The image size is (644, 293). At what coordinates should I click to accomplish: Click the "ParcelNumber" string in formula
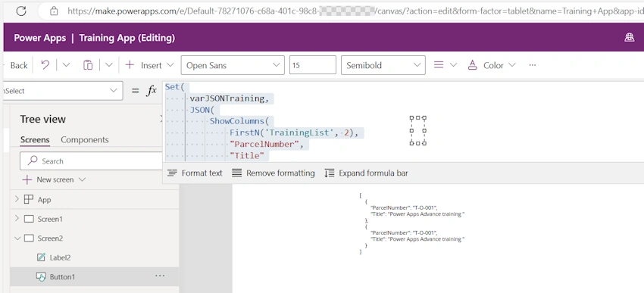pyautogui.click(x=264, y=145)
